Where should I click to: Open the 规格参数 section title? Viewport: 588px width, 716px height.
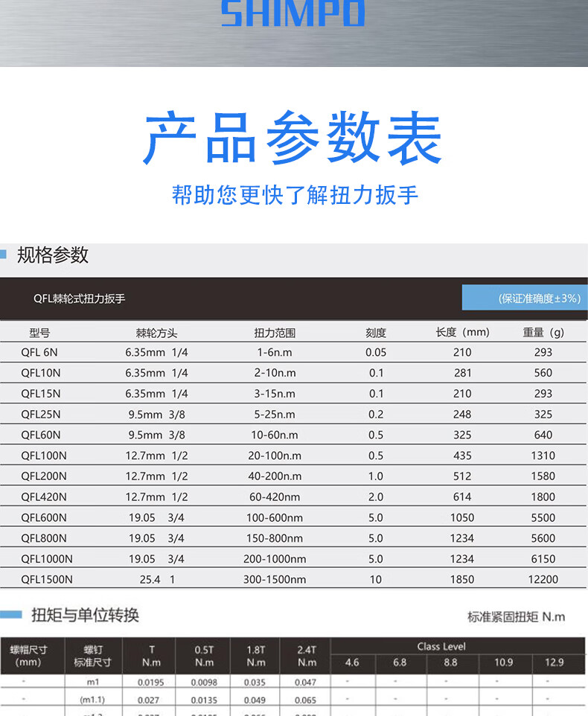(x=53, y=255)
